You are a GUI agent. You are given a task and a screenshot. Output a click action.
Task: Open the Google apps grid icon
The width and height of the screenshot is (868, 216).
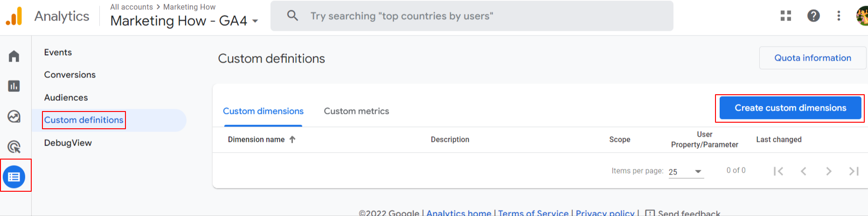pyautogui.click(x=786, y=16)
